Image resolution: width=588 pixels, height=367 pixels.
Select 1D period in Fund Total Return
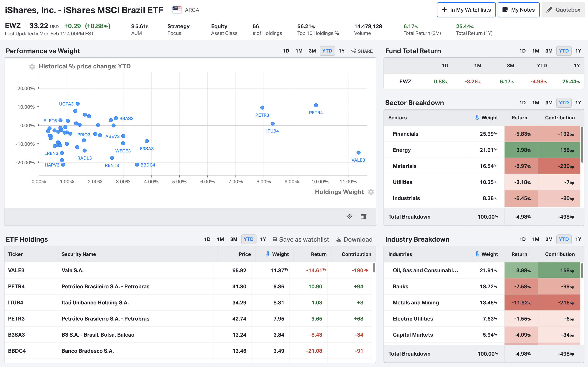point(523,51)
